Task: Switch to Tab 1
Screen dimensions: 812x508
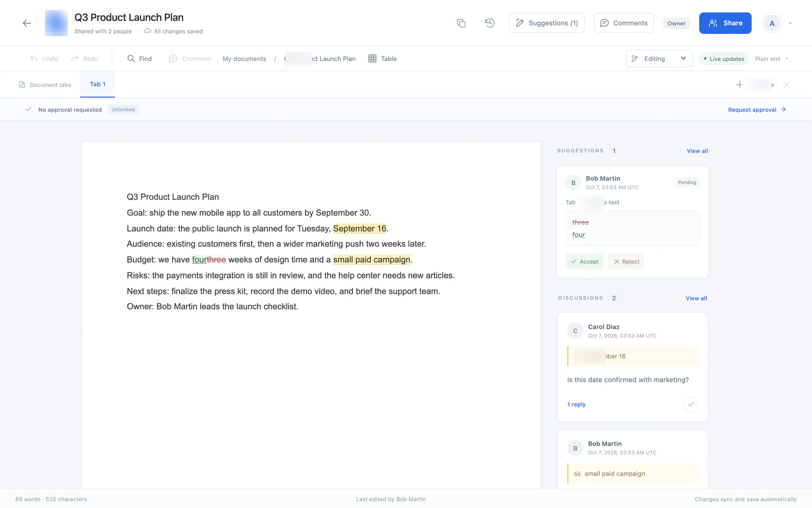Action: click(x=98, y=84)
